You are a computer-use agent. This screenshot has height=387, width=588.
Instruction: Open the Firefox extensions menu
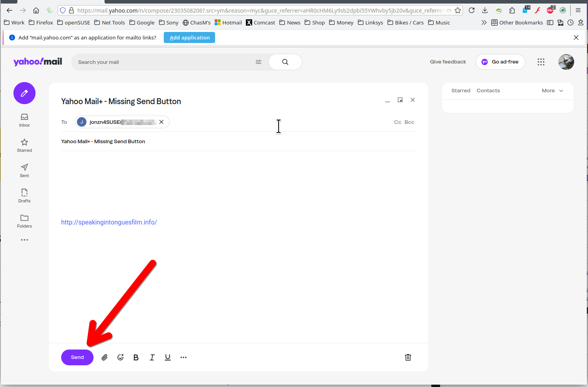512,10
